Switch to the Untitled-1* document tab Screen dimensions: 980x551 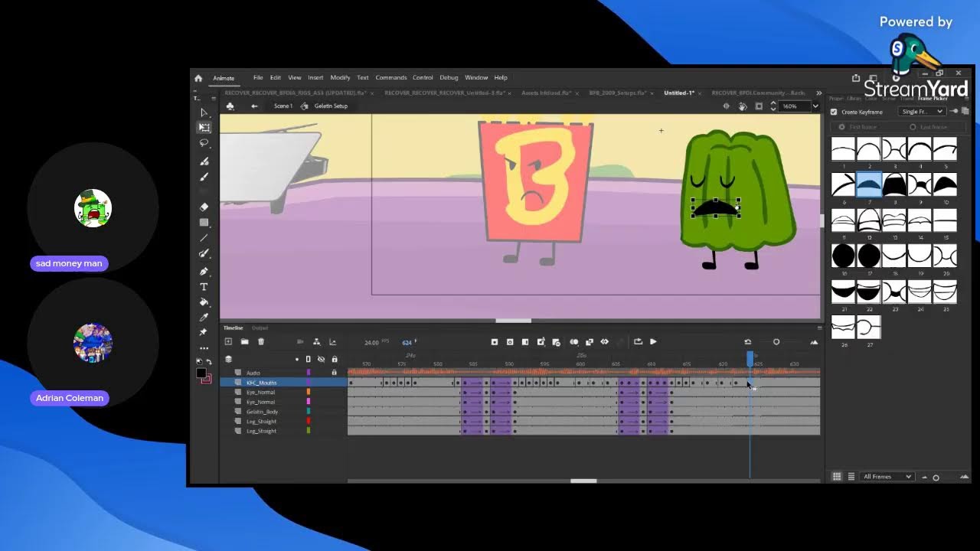point(679,93)
